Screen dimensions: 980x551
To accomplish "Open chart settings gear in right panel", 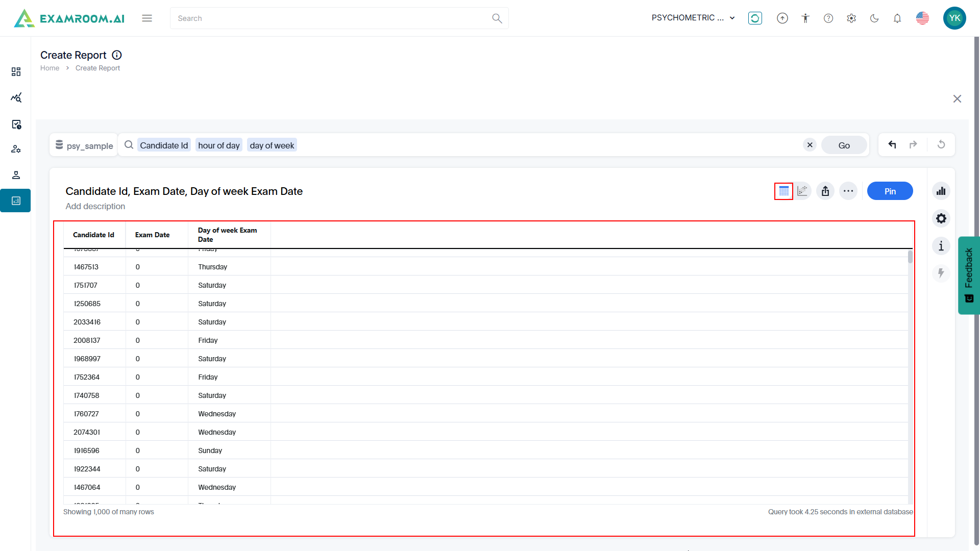I will (x=941, y=219).
